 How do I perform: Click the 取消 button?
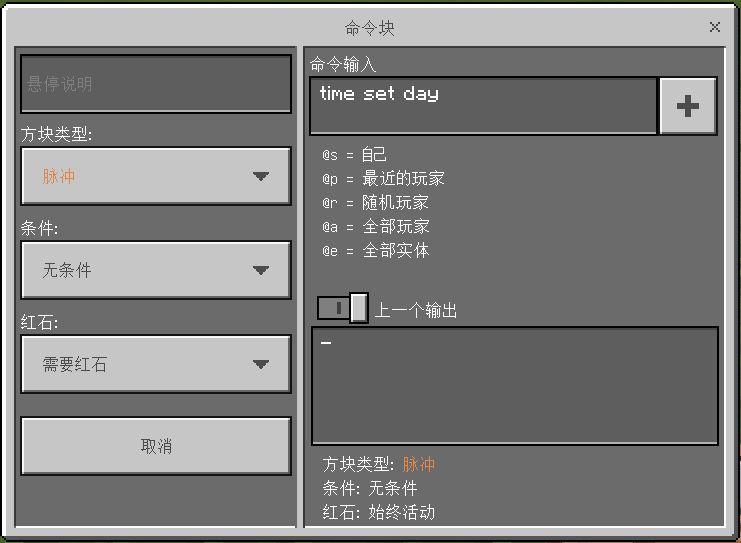click(x=156, y=446)
